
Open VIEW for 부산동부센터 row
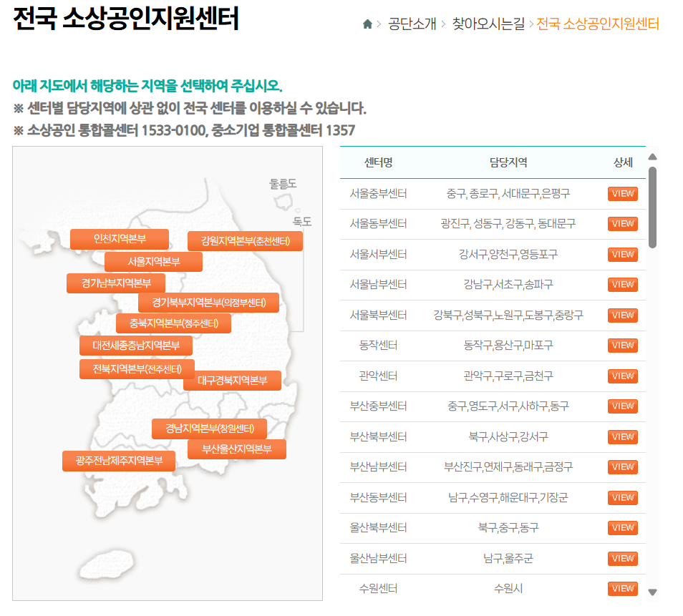[x=622, y=497]
